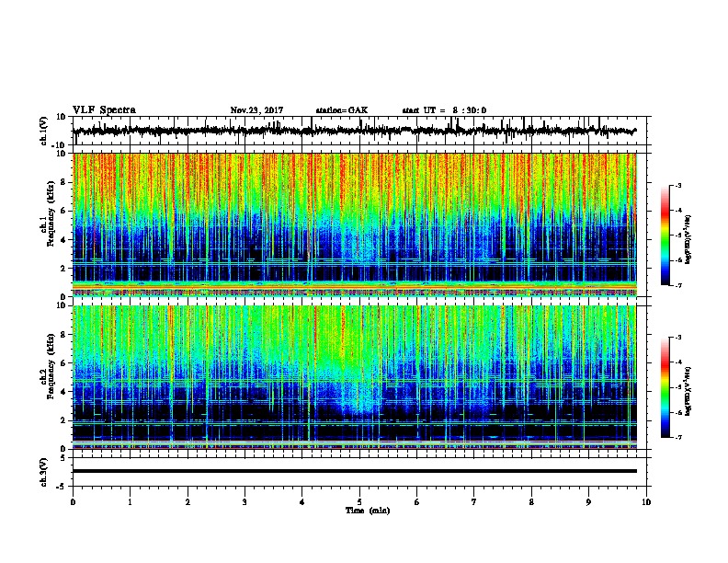
Task: Click the 'start UT = 8:30:0' label
Action: (444, 110)
